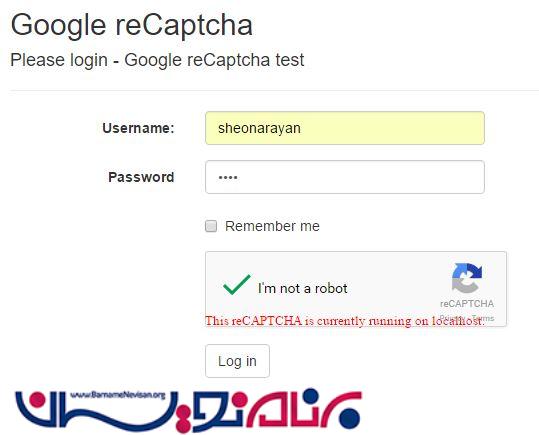539x435 pixels.
Task: Focus the Username input field
Action: (345, 128)
